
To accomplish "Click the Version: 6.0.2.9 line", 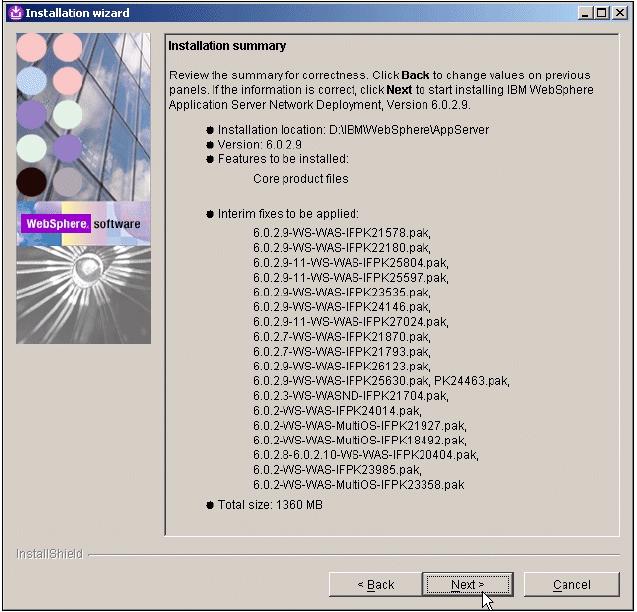I will [x=260, y=144].
